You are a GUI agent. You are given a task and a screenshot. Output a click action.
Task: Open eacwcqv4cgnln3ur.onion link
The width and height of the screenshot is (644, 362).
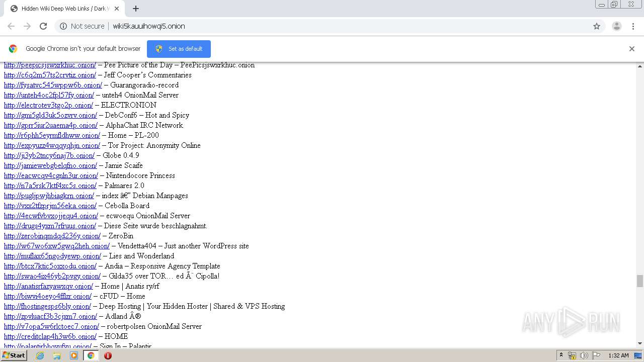tap(51, 175)
